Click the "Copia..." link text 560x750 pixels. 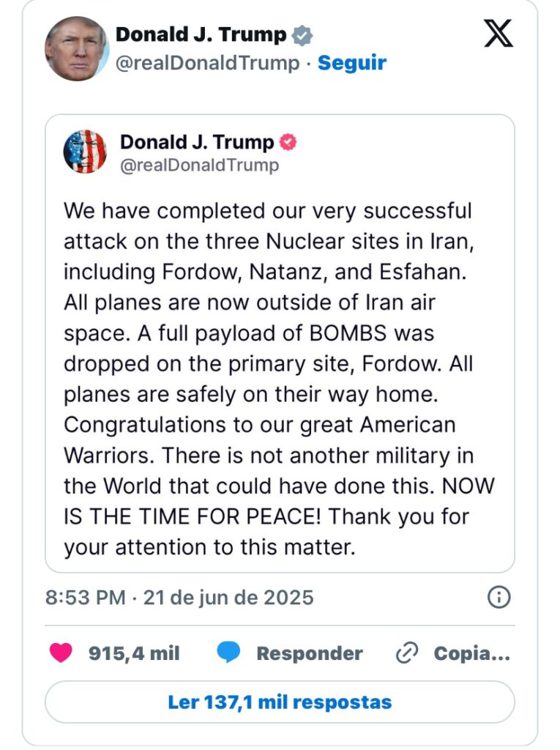tap(472, 653)
